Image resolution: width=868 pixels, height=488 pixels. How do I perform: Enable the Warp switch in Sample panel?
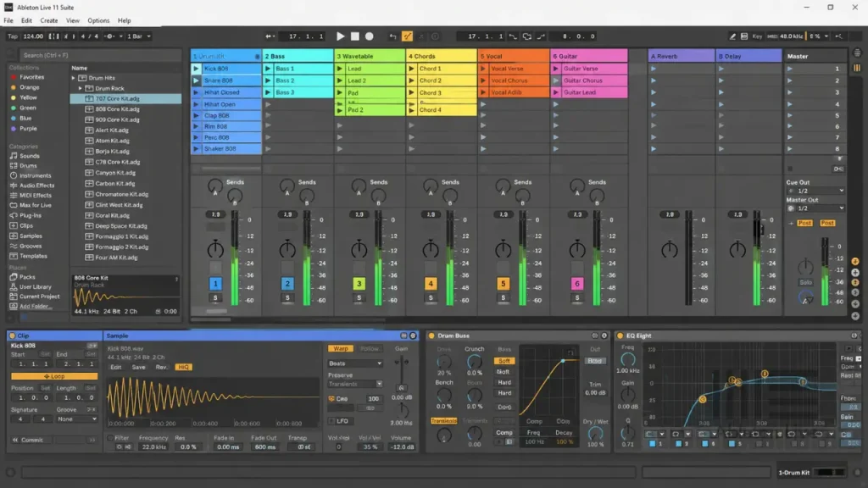[341, 348]
